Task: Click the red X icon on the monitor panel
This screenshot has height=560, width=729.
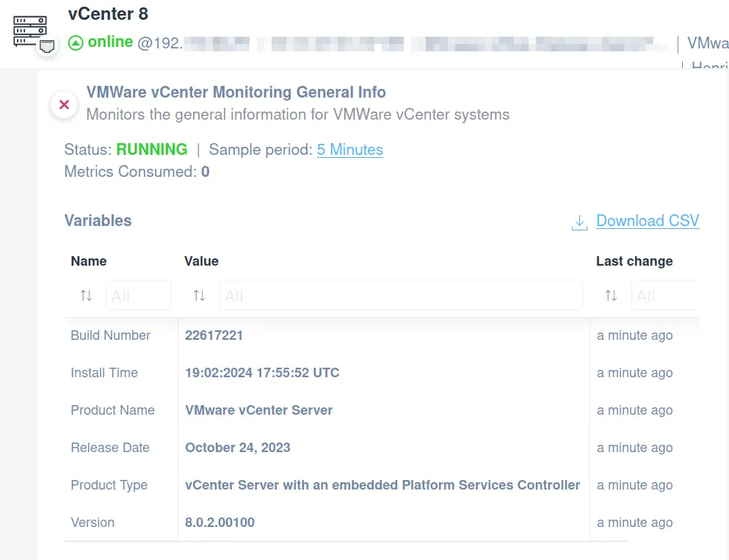Action: tap(63, 105)
